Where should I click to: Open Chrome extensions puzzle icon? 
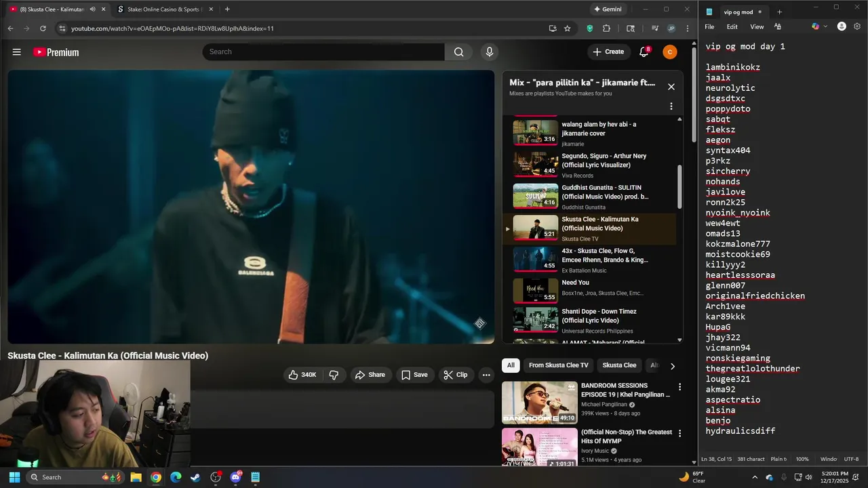606,28
